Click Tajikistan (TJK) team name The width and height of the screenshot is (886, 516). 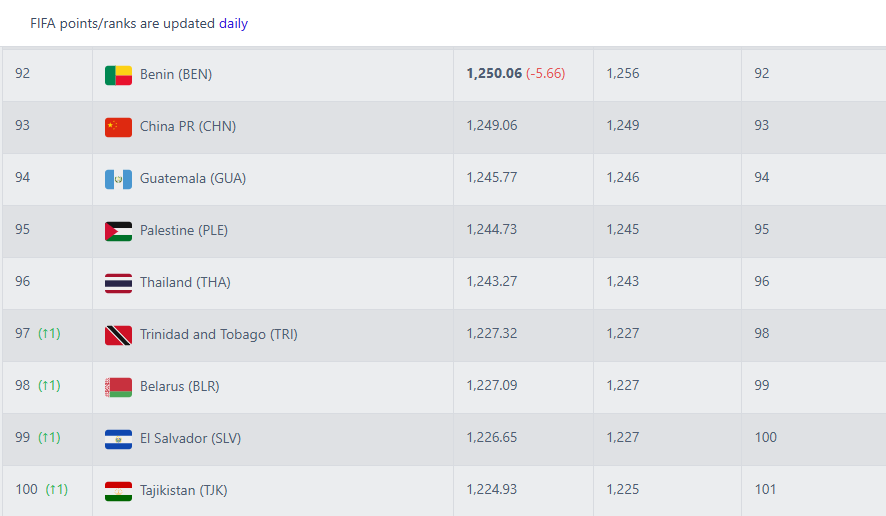[x=184, y=490]
